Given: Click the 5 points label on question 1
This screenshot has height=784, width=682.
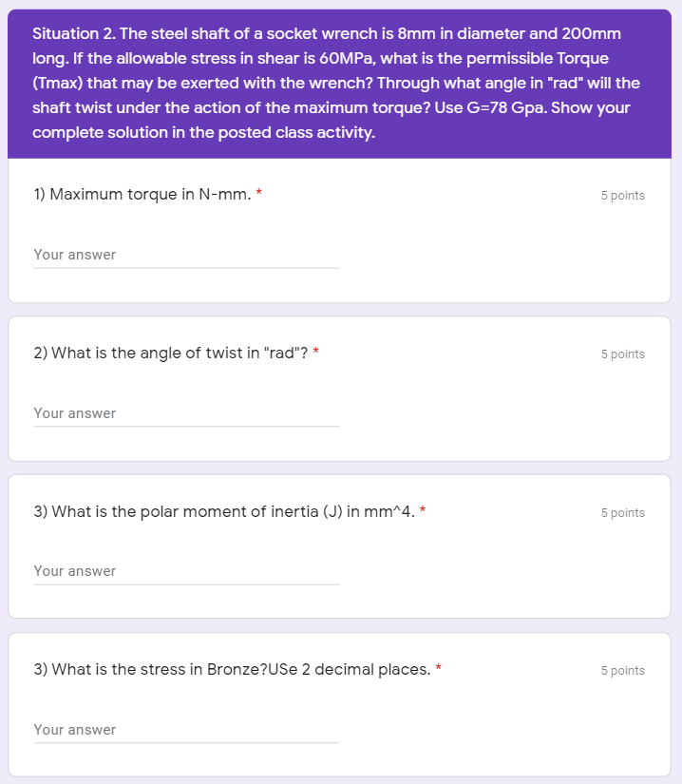Looking at the screenshot, I should [x=620, y=195].
